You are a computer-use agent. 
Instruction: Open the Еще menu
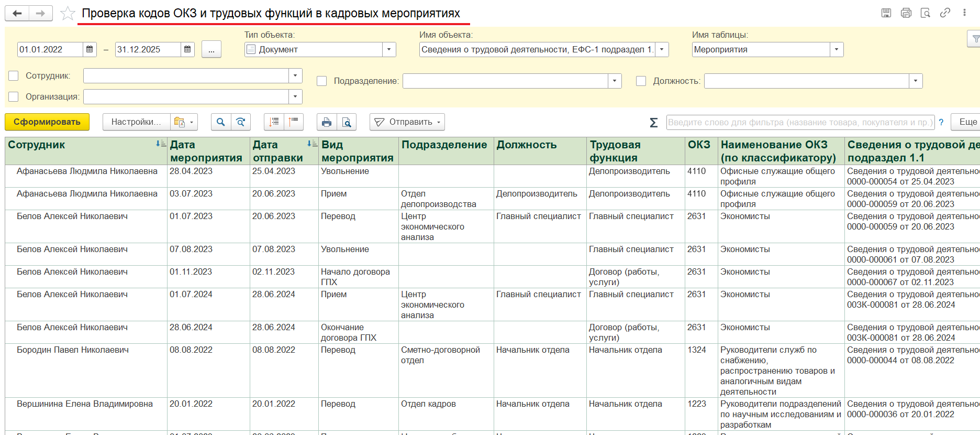tap(967, 122)
